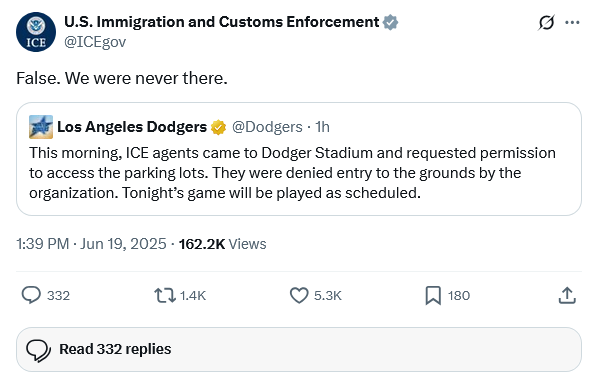
Task: Open the Read 332 replies button
Action: click(299, 349)
